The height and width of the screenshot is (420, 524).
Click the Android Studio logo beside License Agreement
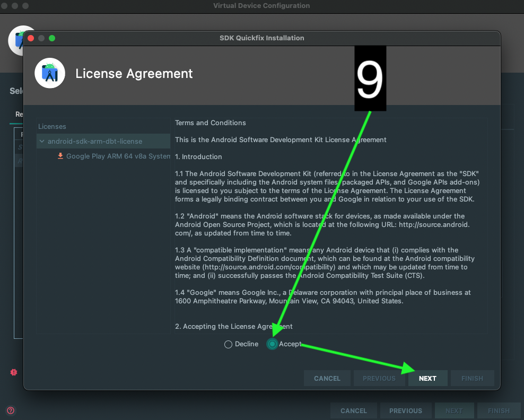(50, 73)
